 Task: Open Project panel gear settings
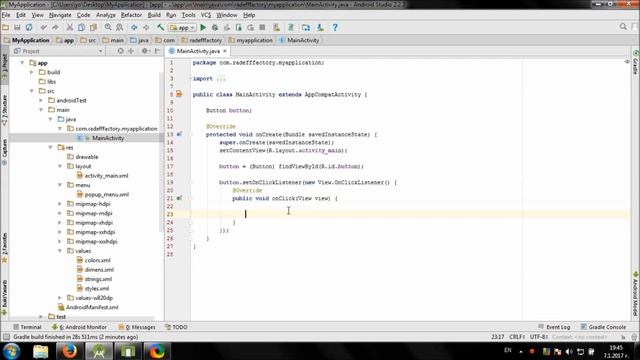(145, 51)
